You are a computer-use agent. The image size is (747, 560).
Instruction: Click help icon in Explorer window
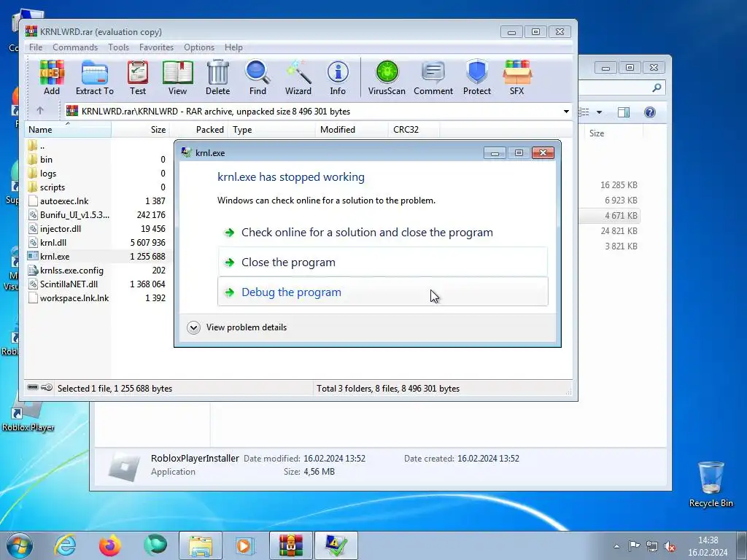click(x=649, y=112)
